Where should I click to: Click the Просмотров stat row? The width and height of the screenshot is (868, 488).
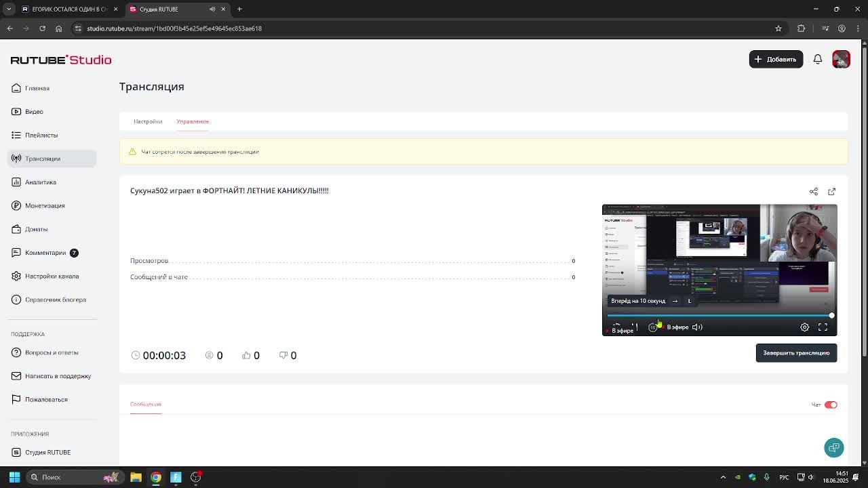pyautogui.click(x=353, y=261)
